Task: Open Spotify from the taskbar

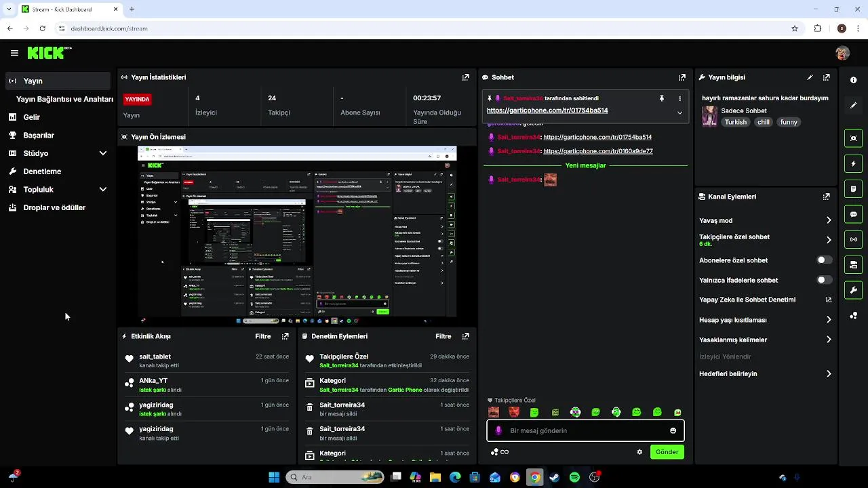Action: click(x=574, y=477)
